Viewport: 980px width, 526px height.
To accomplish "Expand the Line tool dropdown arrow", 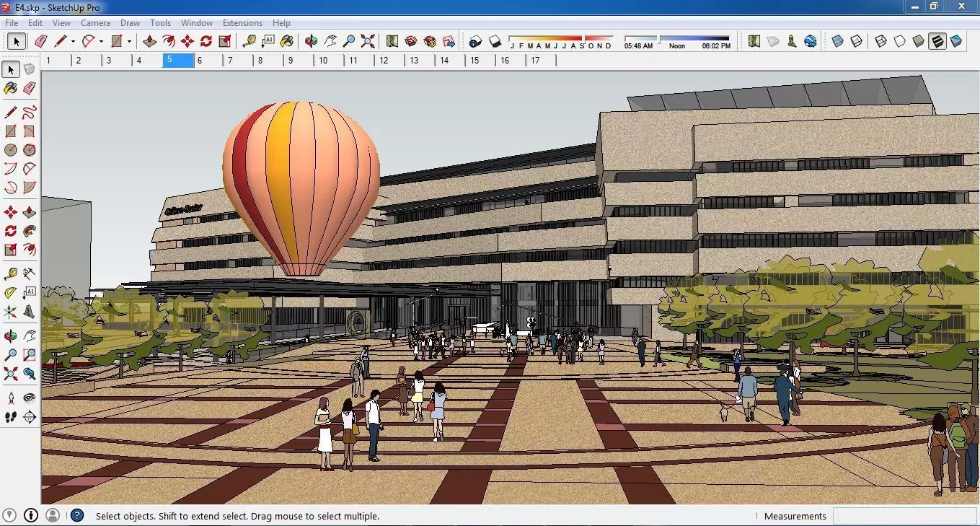I will [73, 42].
